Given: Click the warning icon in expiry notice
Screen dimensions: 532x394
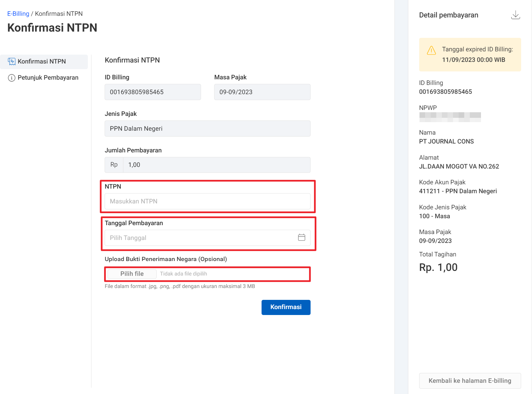Looking at the screenshot, I should point(431,50).
